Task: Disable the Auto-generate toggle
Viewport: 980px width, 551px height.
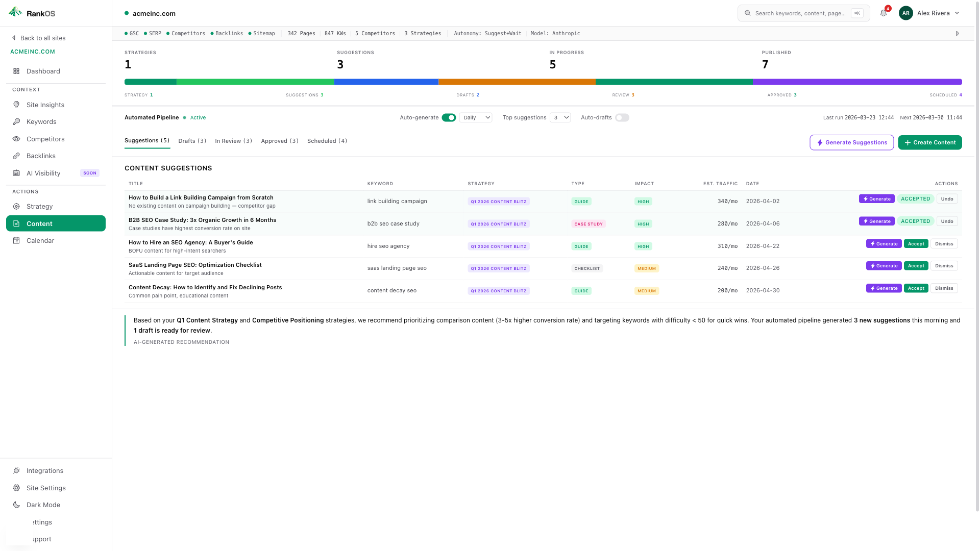Action: pyautogui.click(x=449, y=117)
